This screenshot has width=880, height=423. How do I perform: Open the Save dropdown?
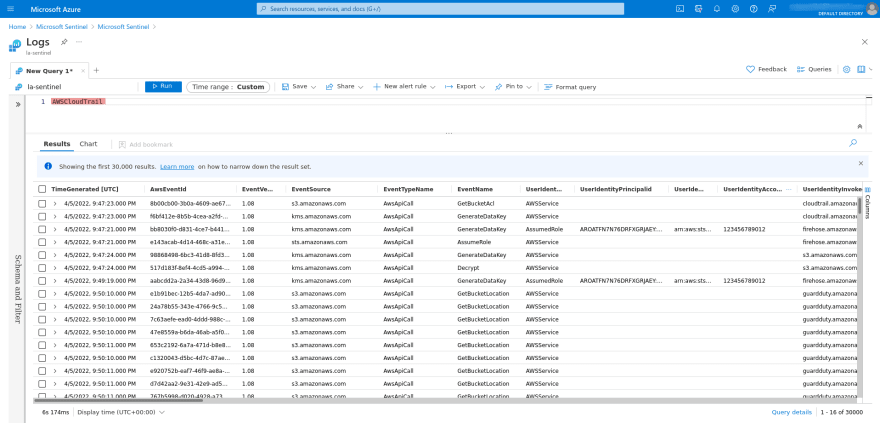(299, 87)
